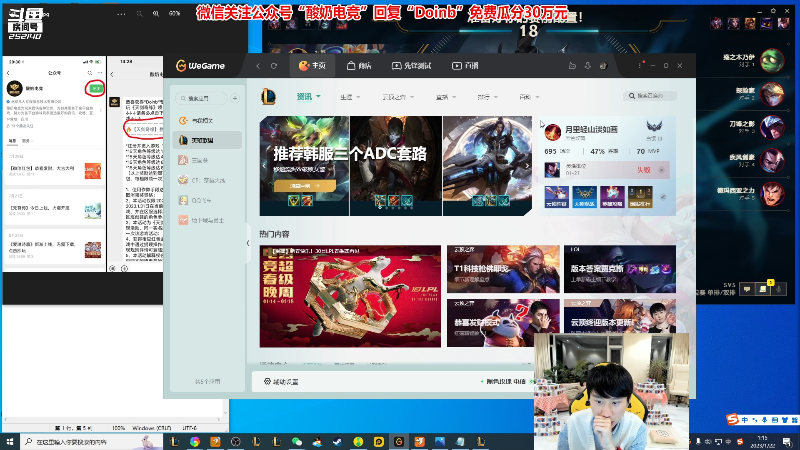Image resolution: width=800 pixels, height=450 pixels.
Task: Open the 版本答案赛恩克斯 article
Action: pyautogui.click(x=620, y=269)
